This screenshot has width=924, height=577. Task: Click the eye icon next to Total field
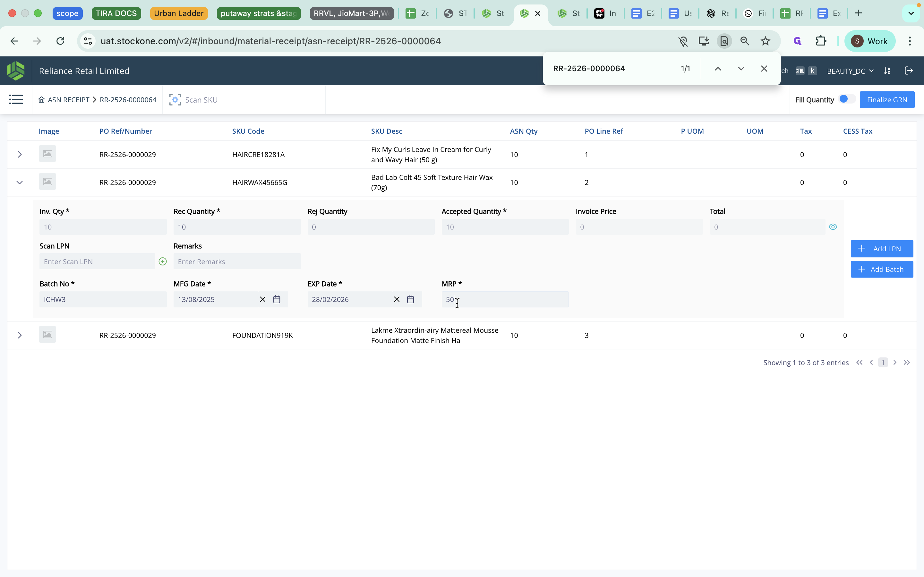click(x=833, y=226)
